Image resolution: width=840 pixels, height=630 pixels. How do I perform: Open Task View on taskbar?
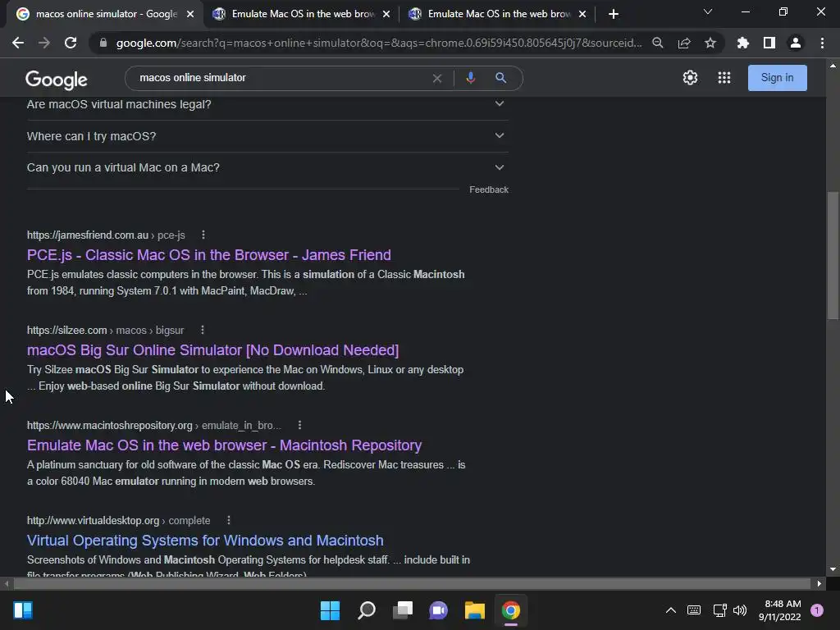click(x=403, y=610)
